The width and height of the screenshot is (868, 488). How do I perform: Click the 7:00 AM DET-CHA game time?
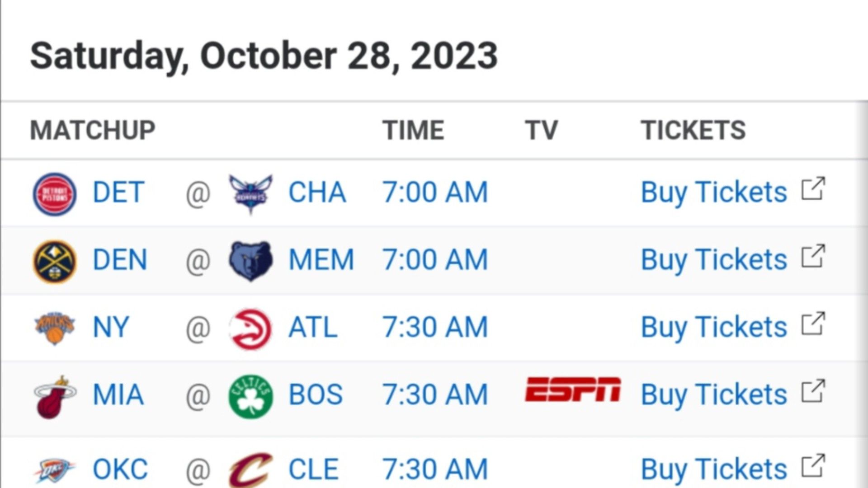(x=435, y=192)
